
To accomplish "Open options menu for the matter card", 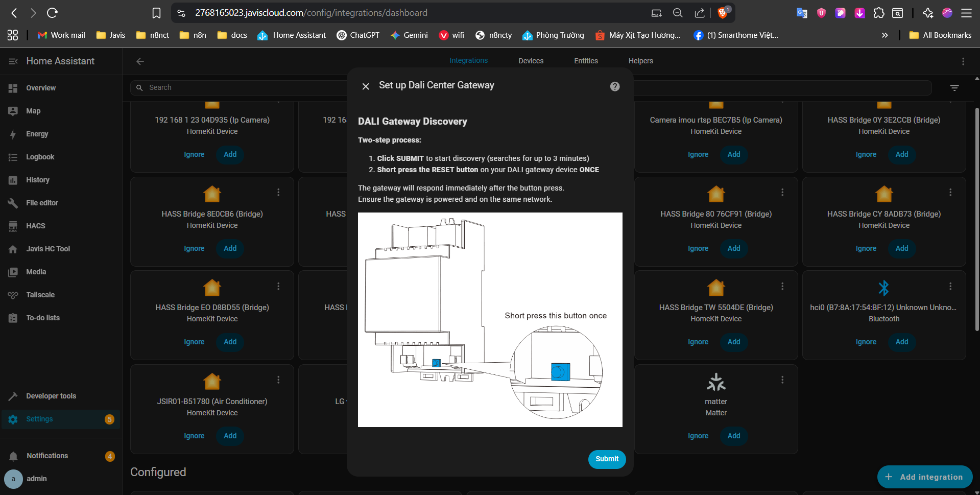I will (x=782, y=380).
